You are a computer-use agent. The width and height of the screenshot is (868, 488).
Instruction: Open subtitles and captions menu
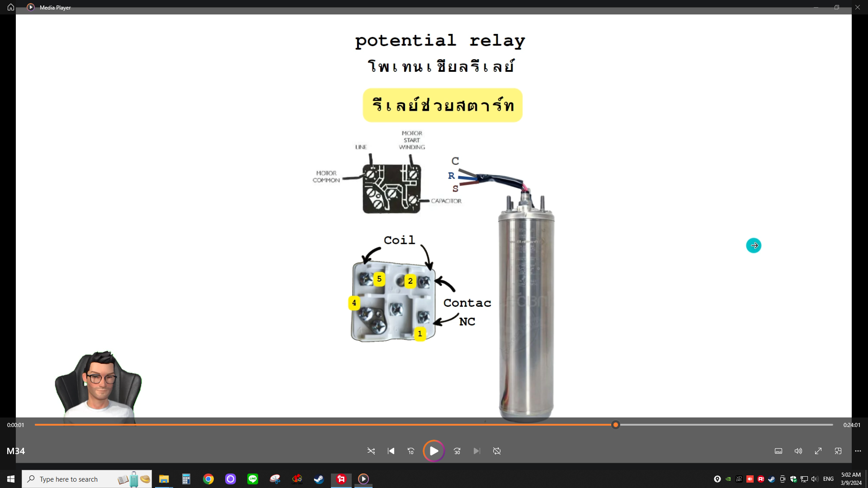coord(778,451)
